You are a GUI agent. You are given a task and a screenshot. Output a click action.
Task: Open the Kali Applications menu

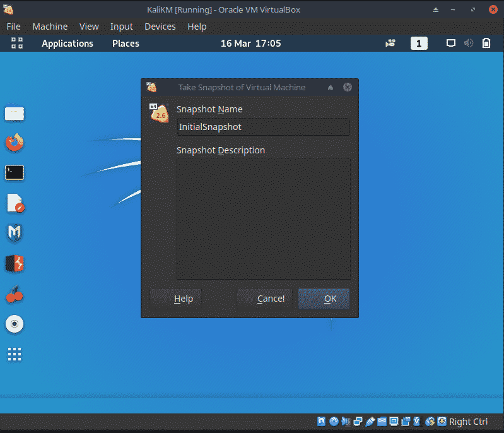point(67,44)
